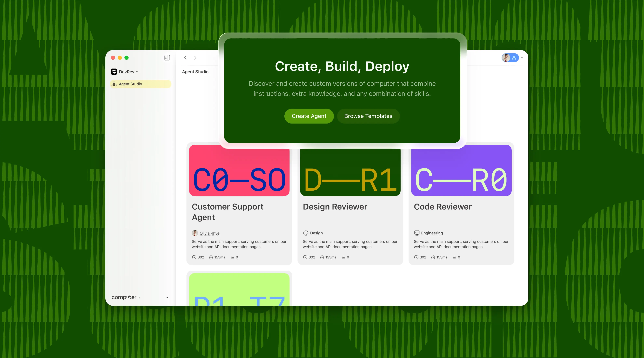Open the D-R1 dark green thumbnail

click(350, 173)
